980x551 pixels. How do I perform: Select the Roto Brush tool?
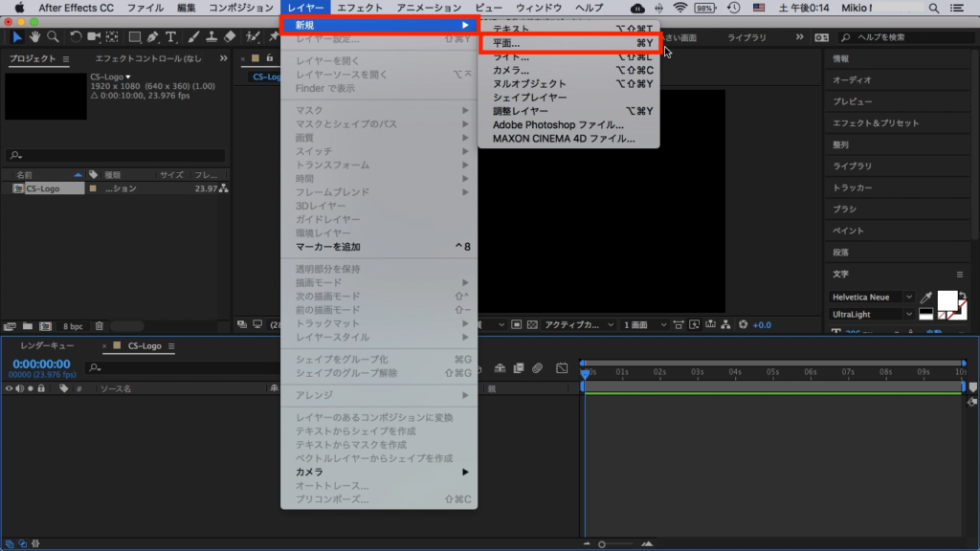pos(253,37)
